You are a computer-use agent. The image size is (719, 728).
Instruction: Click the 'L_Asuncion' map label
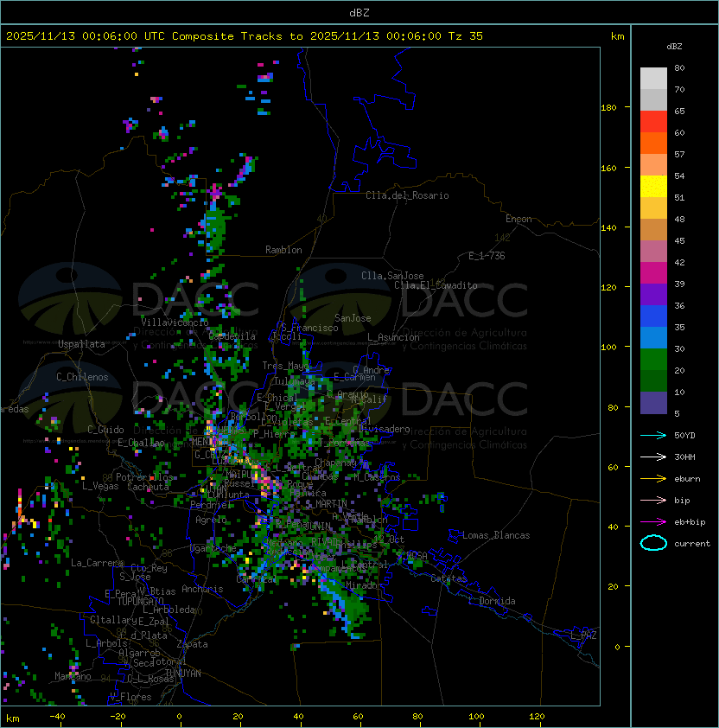[x=393, y=337]
